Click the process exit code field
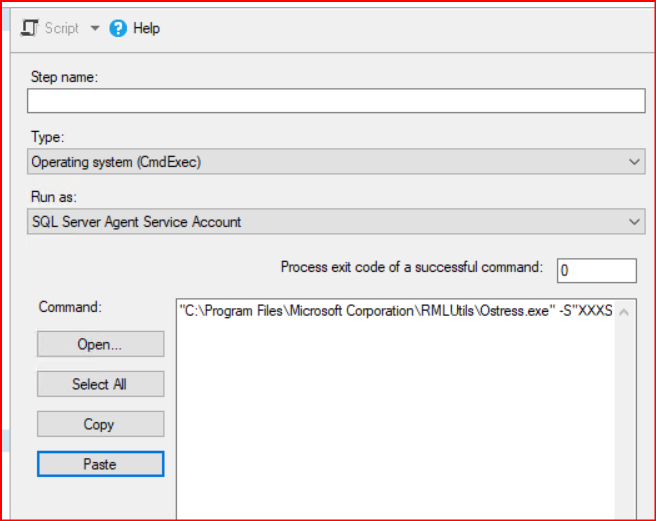The height and width of the screenshot is (521, 656). pos(596,270)
